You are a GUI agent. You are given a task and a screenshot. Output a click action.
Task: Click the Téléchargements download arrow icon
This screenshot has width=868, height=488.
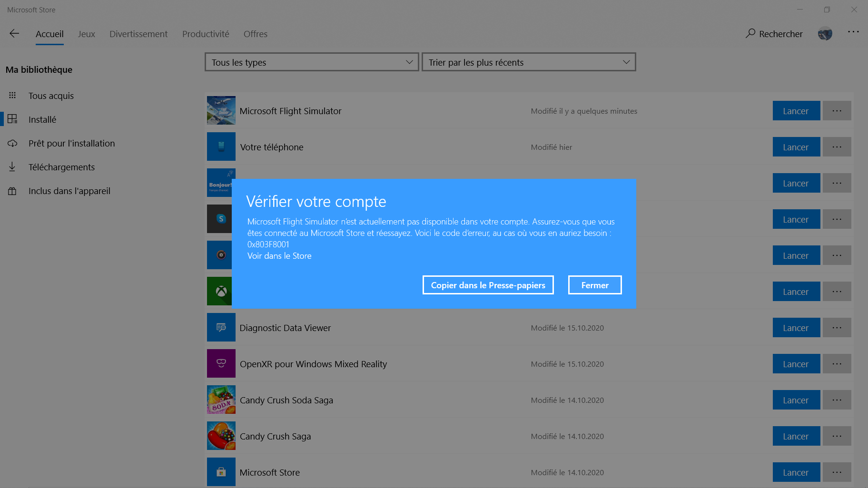point(12,166)
